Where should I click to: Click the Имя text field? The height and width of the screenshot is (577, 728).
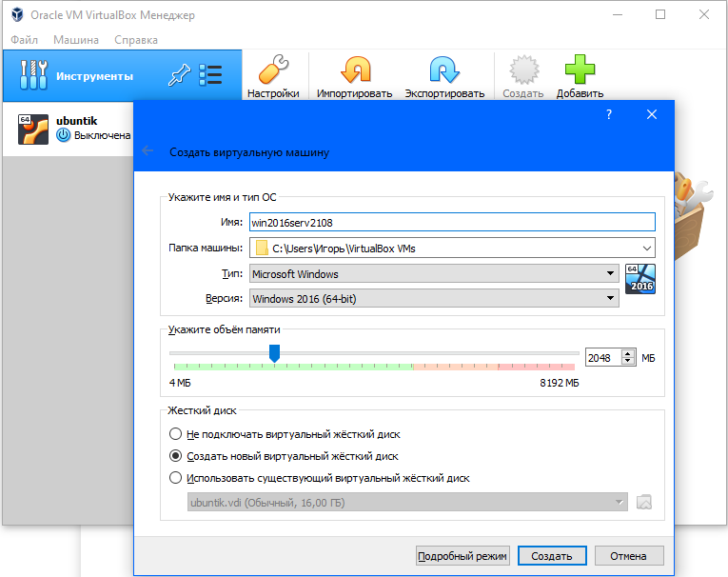point(452,222)
